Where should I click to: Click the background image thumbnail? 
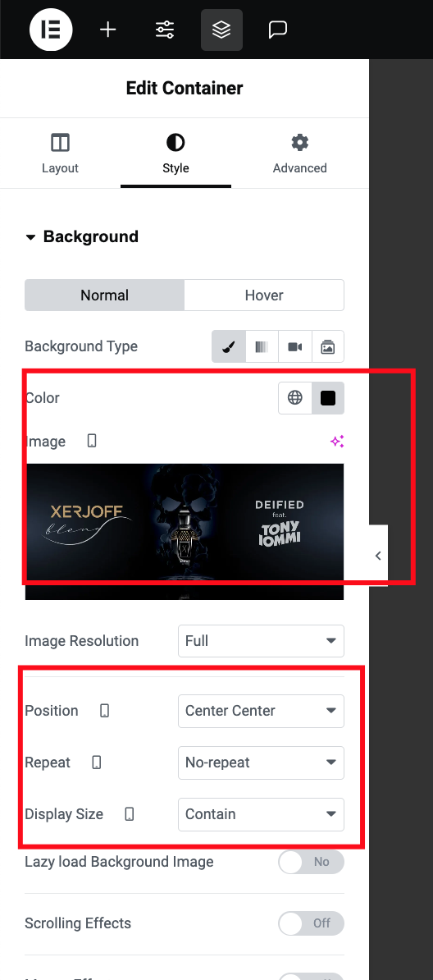185,531
